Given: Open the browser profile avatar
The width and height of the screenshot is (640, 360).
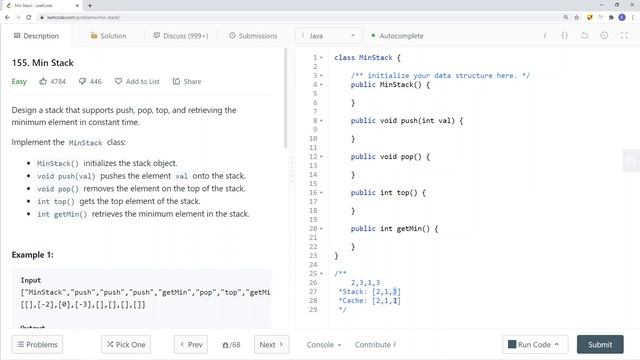Looking at the screenshot, I should [x=622, y=17].
